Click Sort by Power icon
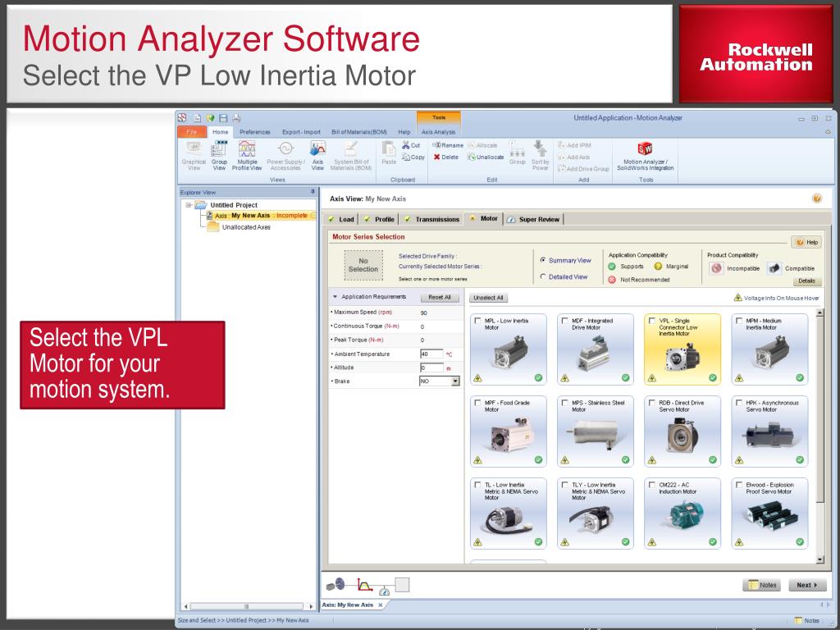The width and height of the screenshot is (840, 630). (540, 156)
